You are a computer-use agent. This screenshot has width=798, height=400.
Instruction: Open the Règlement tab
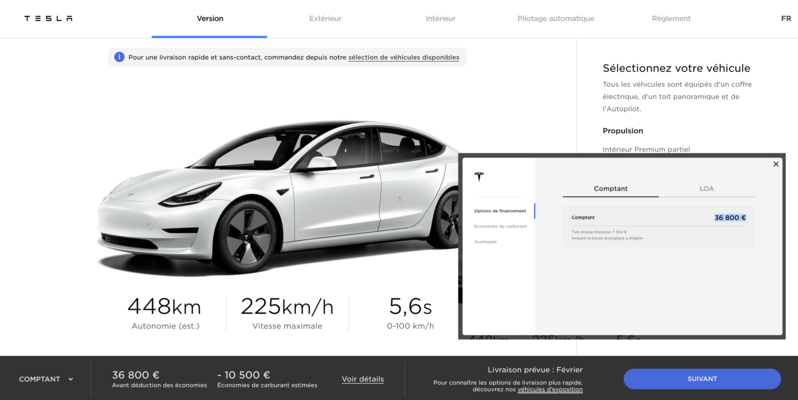[x=671, y=18]
